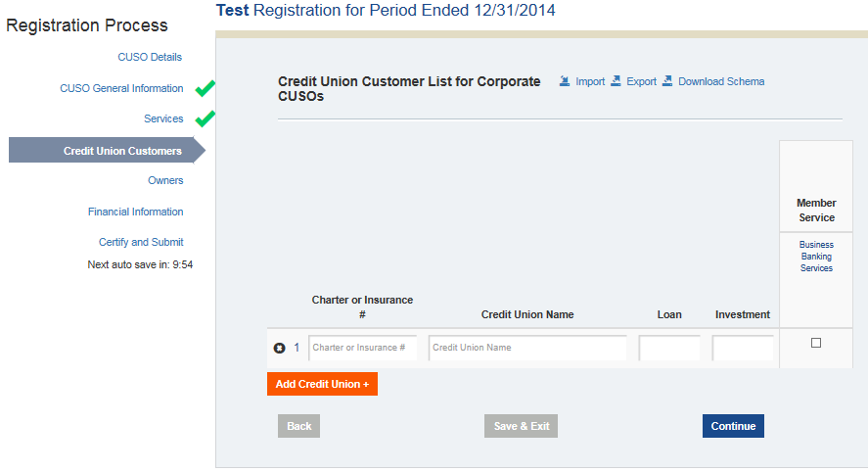Click the Services green checkmark
This screenshot has width=868, height=472.
205,119
